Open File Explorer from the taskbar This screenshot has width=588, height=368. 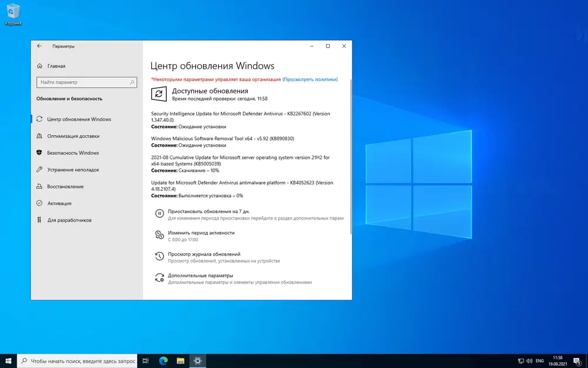[181, 360]
